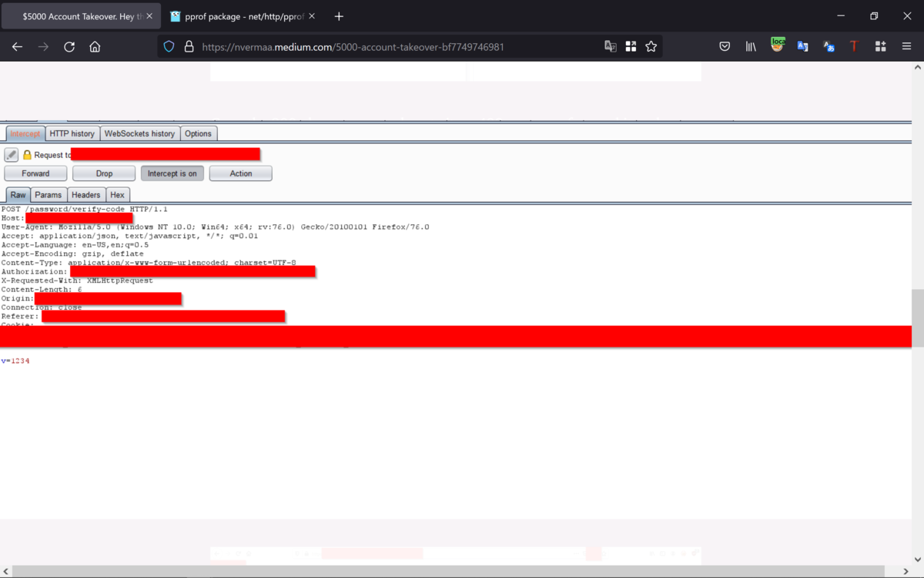Switch to the pprof package tab
924x578 pixels.
click(x=243, y=16)
